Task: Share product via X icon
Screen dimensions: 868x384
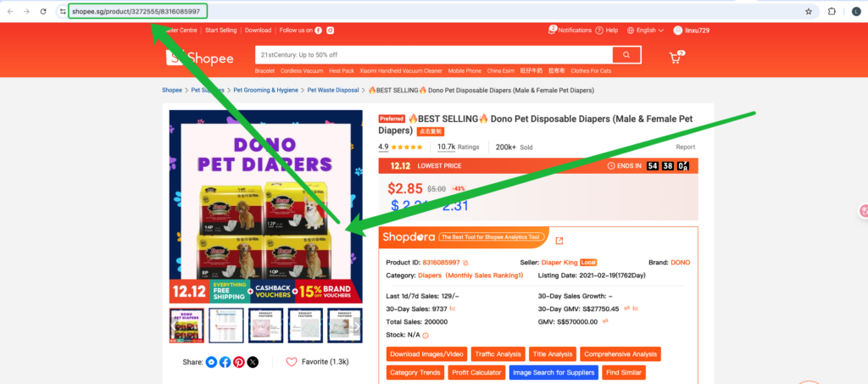Action: 253,363
